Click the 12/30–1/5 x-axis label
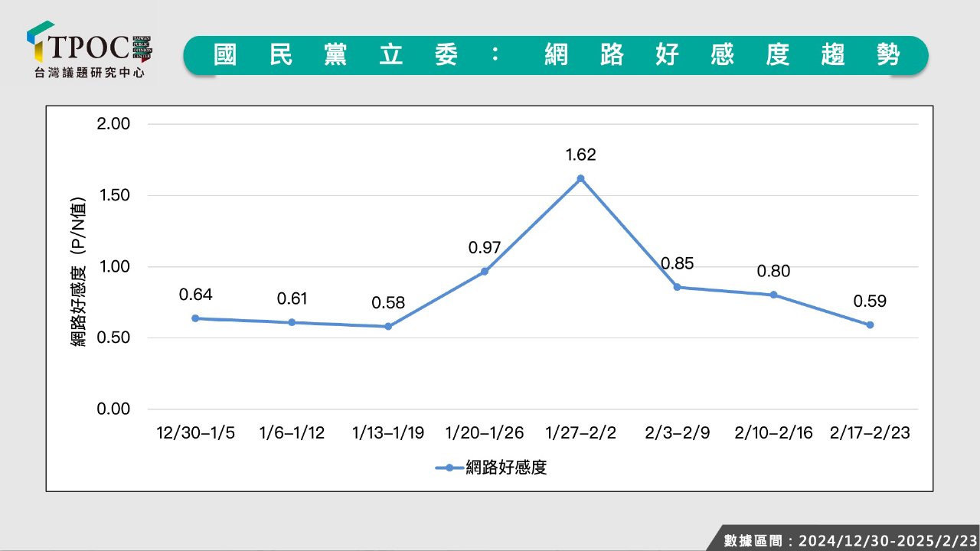Image resolution: width=980 pixels, height=551 pixels. pyautogui.click(x=195, y=433)
